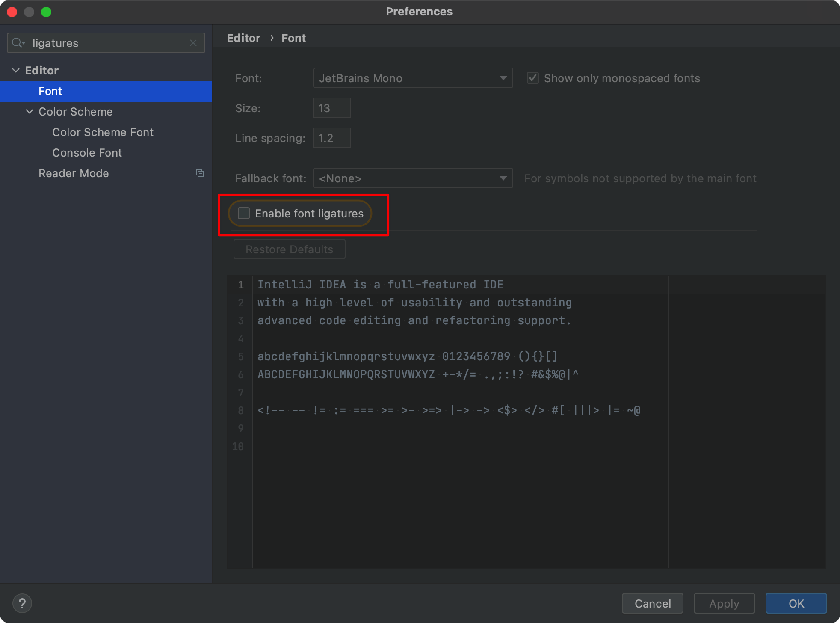Enable font ligatures checkbox

244,213
